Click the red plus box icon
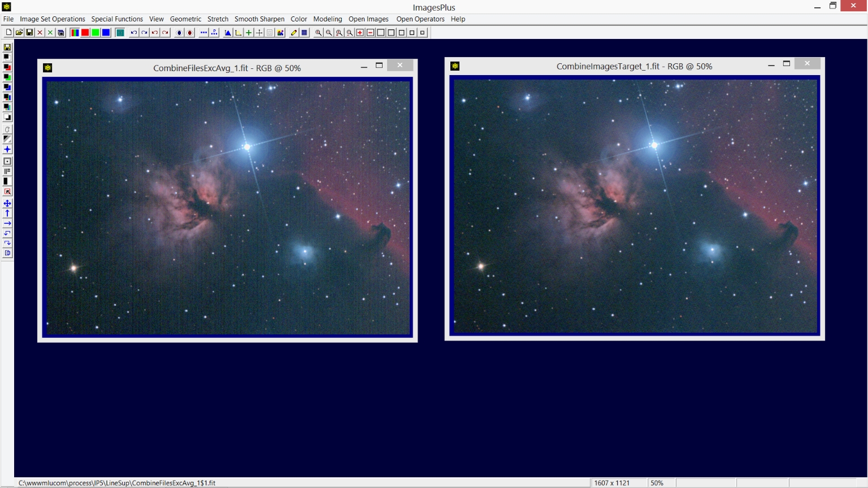 point(359,33)
